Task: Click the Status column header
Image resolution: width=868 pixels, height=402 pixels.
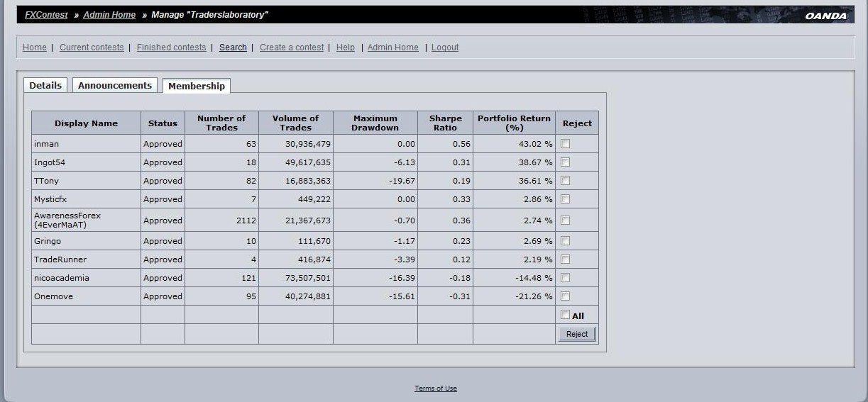Action: pyautogui.click(x=163, y=123)
